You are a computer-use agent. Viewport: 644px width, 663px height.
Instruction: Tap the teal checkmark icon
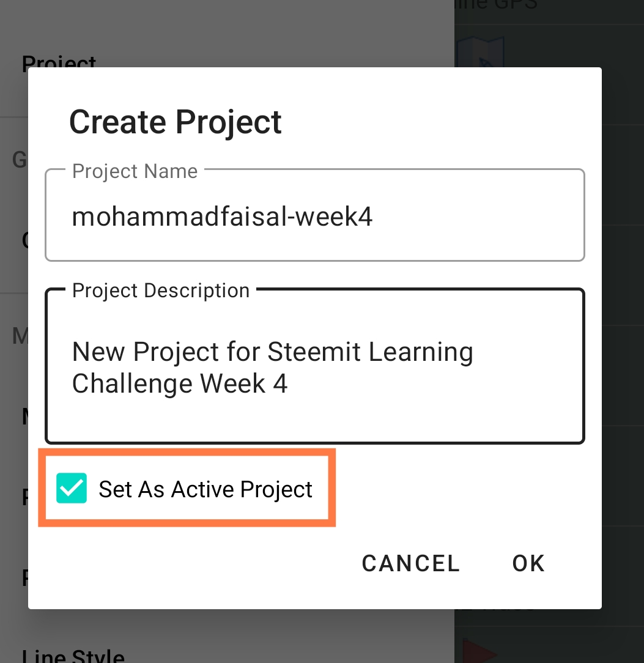[72, 488]
